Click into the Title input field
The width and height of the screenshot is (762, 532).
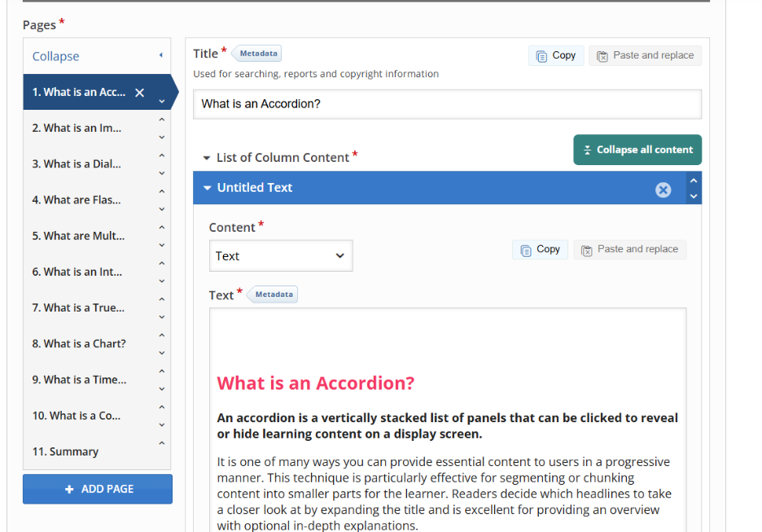pyautogui.click(x=446, y=104)
